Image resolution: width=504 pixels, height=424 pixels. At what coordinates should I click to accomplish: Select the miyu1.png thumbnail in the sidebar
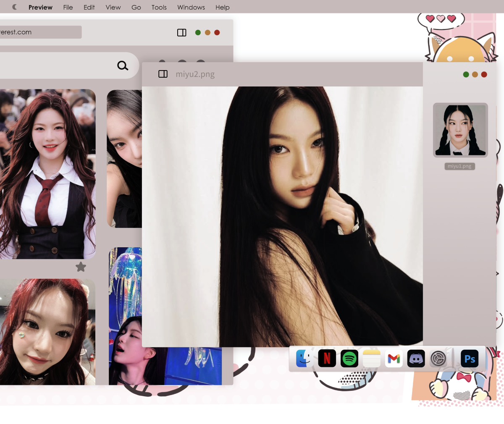point(460,130)
